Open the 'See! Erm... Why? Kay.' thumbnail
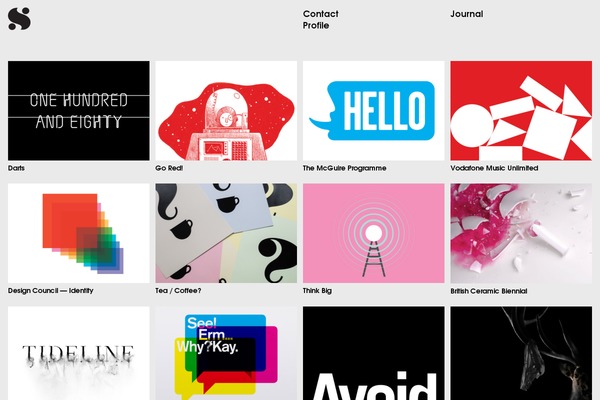Viewport: 600px width, 400px height. (226, 353)
